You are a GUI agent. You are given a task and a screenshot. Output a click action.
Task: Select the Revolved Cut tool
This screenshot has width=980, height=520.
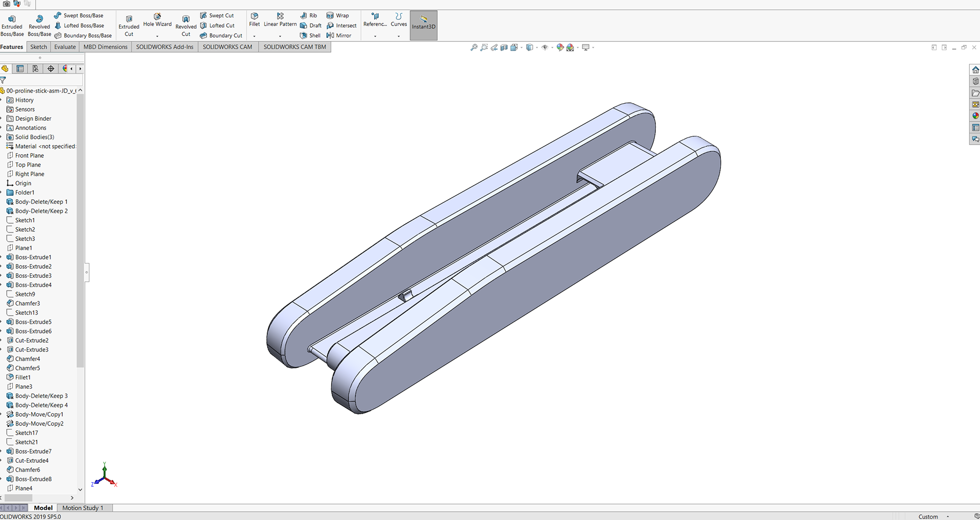(186, 26)
